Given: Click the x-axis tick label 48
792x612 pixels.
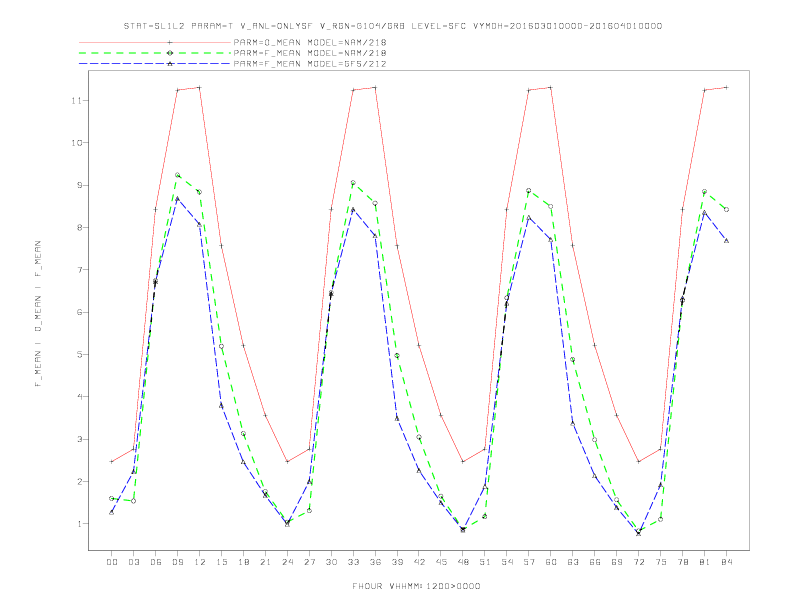Looking at the screenshot, I should [463, 562].
